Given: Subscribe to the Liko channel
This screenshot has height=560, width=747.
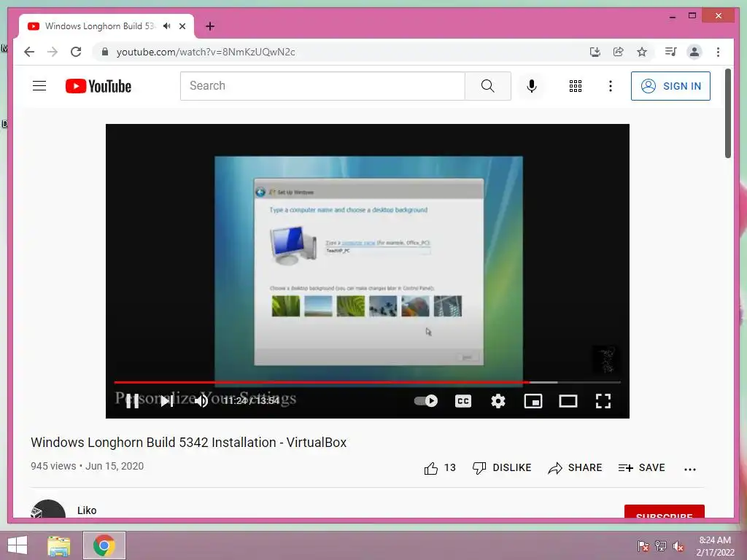Looking at the screenshot, I should pos(664,511).
